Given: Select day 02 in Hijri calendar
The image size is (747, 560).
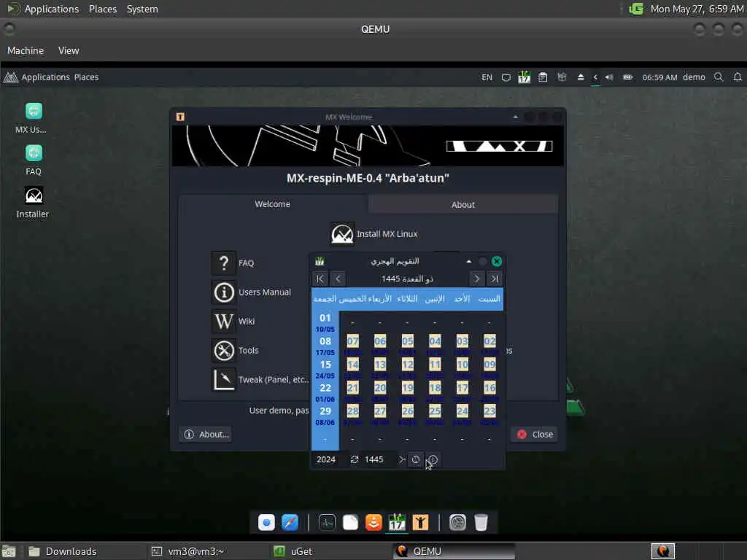Looking at the screenshot, I should 489,341.
